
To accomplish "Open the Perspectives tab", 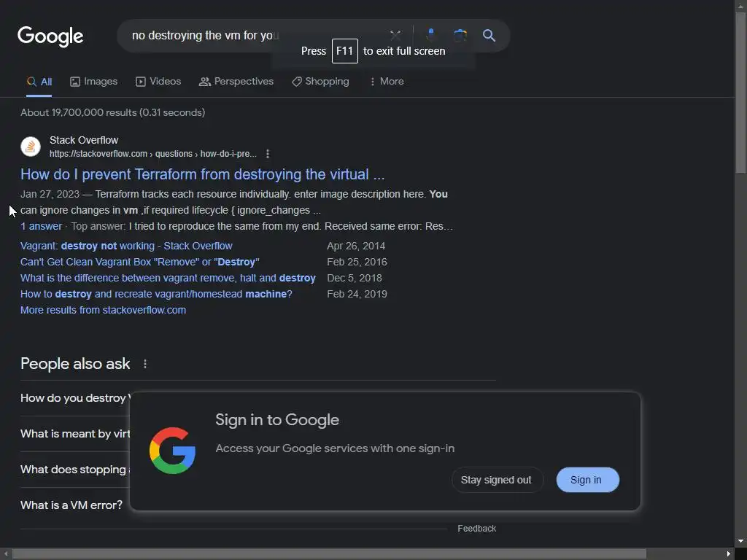I will 236,82.
